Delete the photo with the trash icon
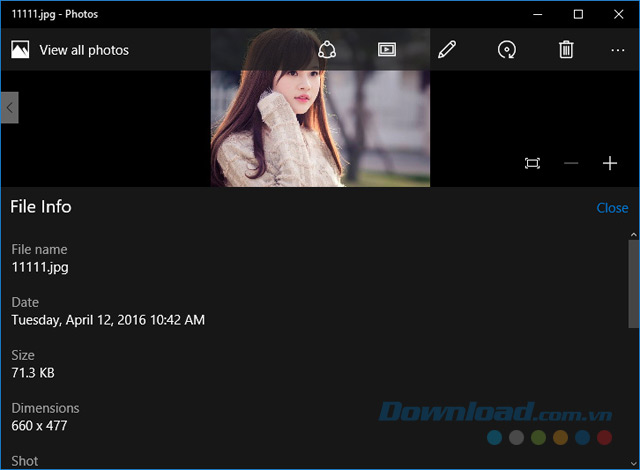640x470 pixels. point(566,50)
